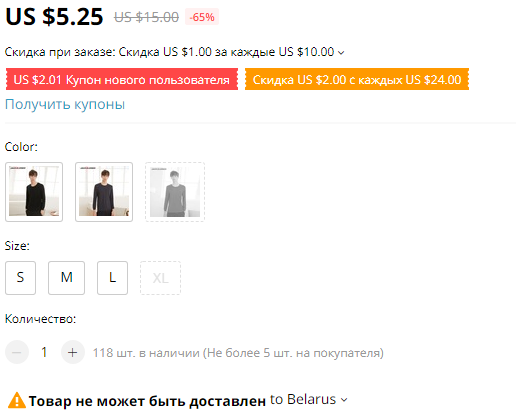Image resolution: width=516 pixels, height=416 pixels.
Task: Expand the order discount chevron
Action: click(x=341, y=52)
